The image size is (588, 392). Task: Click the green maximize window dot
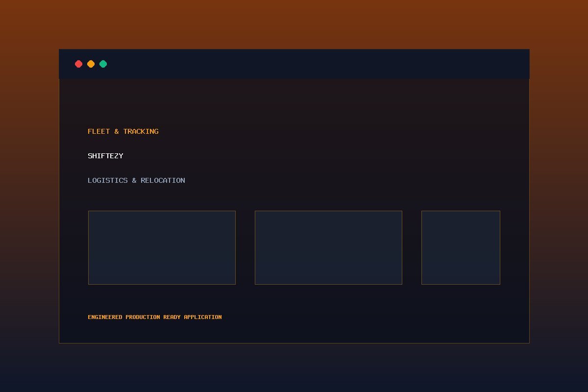(x=103, y=64)
